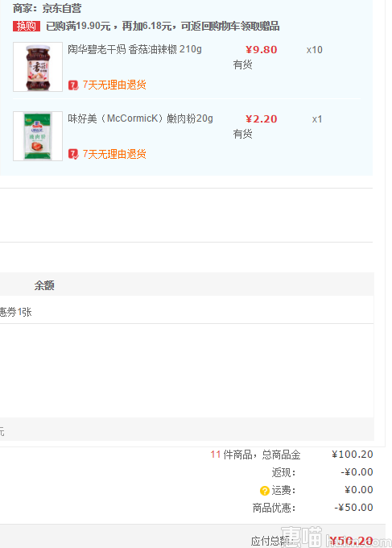Click the McCormick tenderizer powder product thumbnail
This screenshot has width=392, height=548.
point(38,136)
